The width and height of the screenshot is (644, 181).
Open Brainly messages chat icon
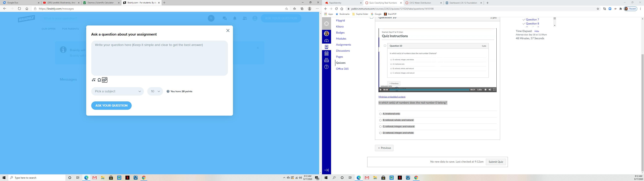(x=225, y=18)
